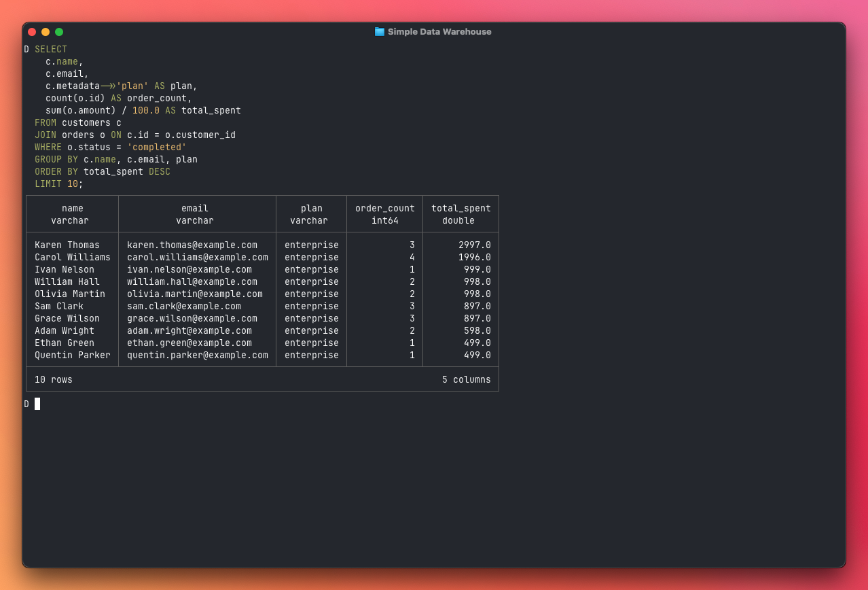Click the 999.0 total_spent value

[477, 270]
